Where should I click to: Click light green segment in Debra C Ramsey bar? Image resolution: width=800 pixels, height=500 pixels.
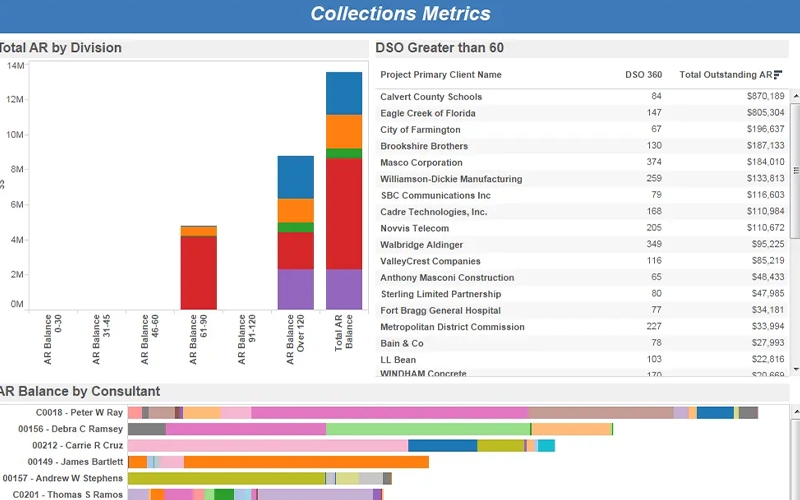coord(428,429)
